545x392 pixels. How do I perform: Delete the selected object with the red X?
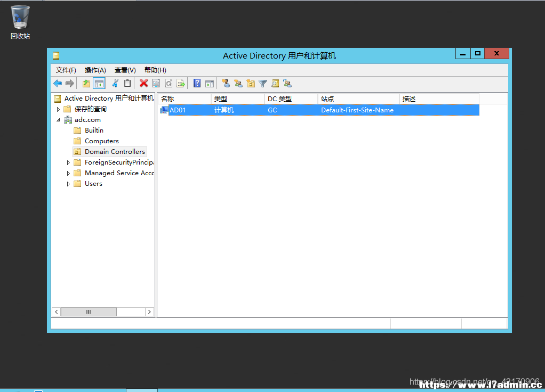144,83
